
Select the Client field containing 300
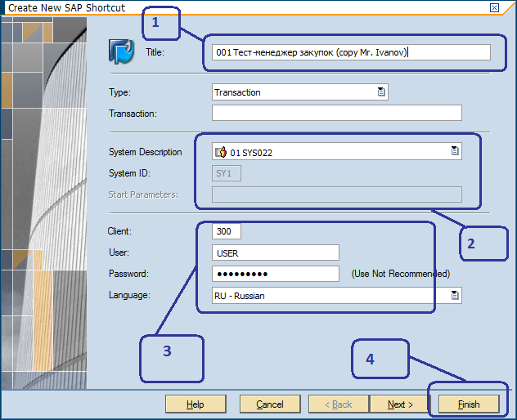[226, 232]
